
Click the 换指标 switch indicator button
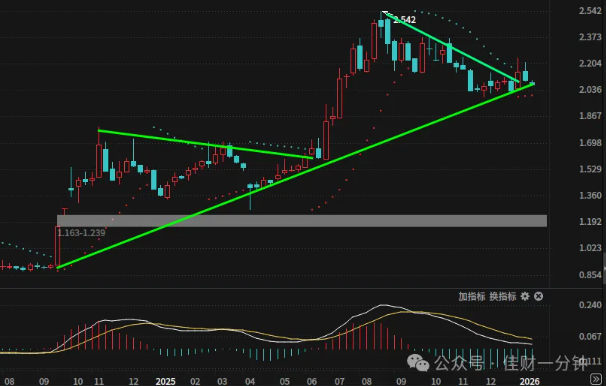coord(503,296)
